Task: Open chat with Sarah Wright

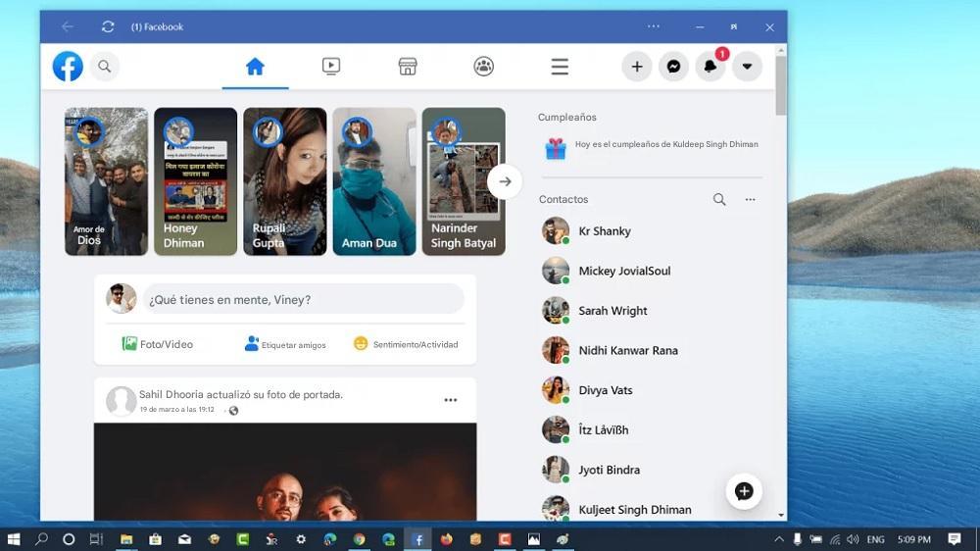Action: 612,311
